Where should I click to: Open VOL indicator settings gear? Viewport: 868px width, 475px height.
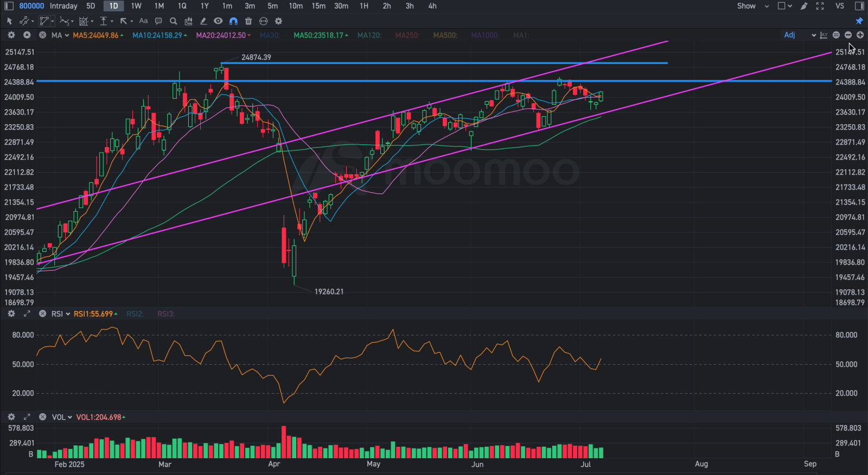(x=11, y=417)
